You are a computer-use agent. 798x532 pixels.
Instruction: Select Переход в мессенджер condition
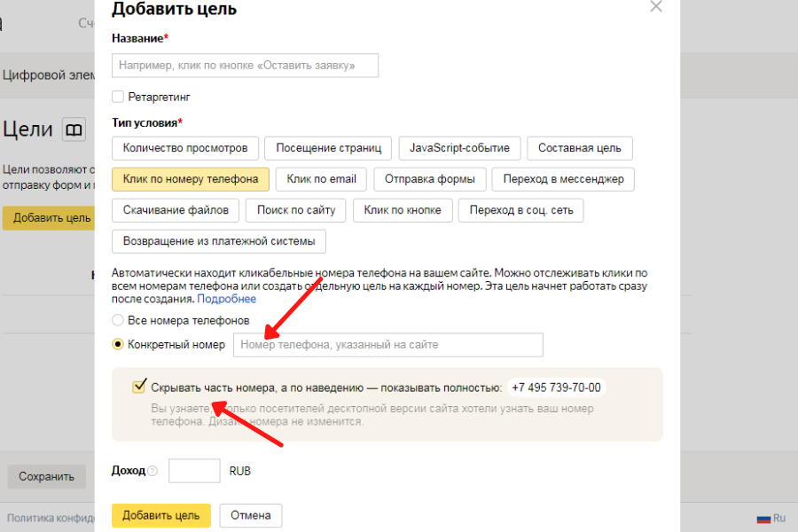(x=563, y=179)
